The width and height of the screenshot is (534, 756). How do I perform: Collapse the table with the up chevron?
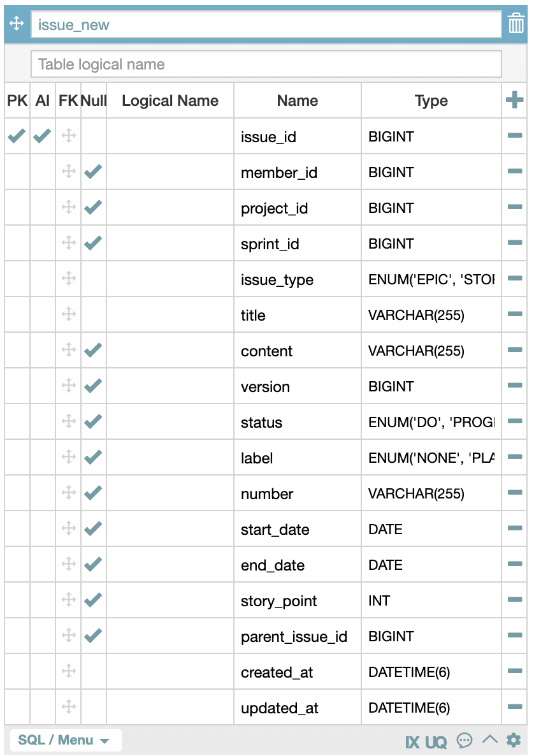click(x=489, y=739)
